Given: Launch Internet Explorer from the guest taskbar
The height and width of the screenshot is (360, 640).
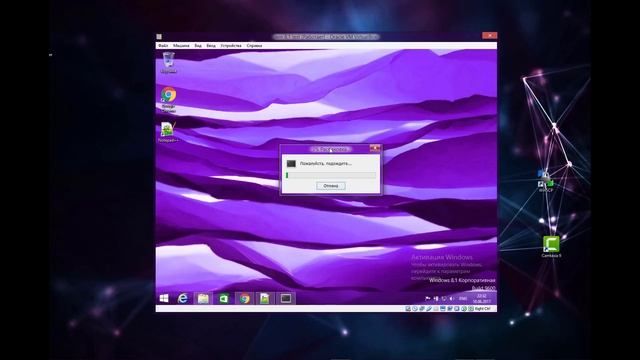Looking at the screenshot, I should pyautogui.click(x=183, y=298).
